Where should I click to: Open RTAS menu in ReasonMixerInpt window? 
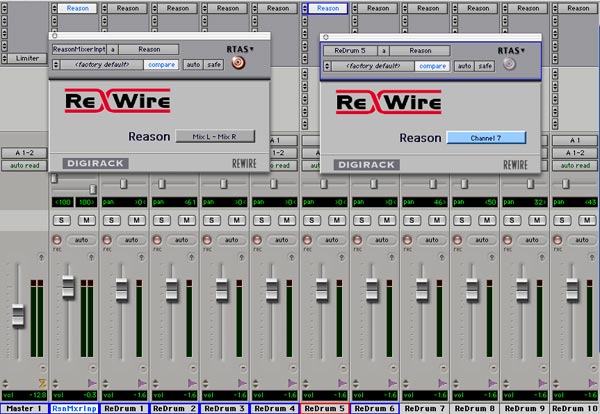click(x=240, y=49)
